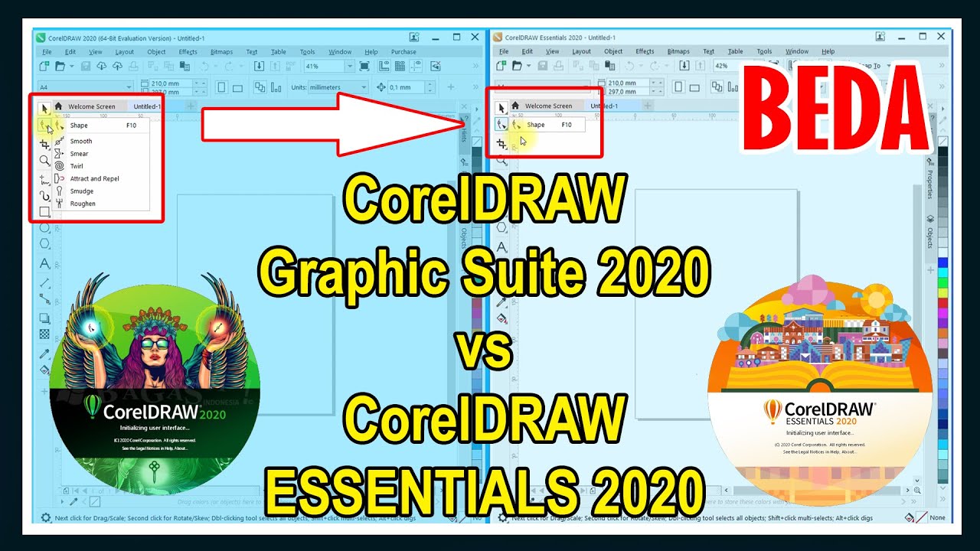Open Bitmaps menu in Essentials window
Image resolution: width=980 pixels, height=551 pixels.
(678, 52)
